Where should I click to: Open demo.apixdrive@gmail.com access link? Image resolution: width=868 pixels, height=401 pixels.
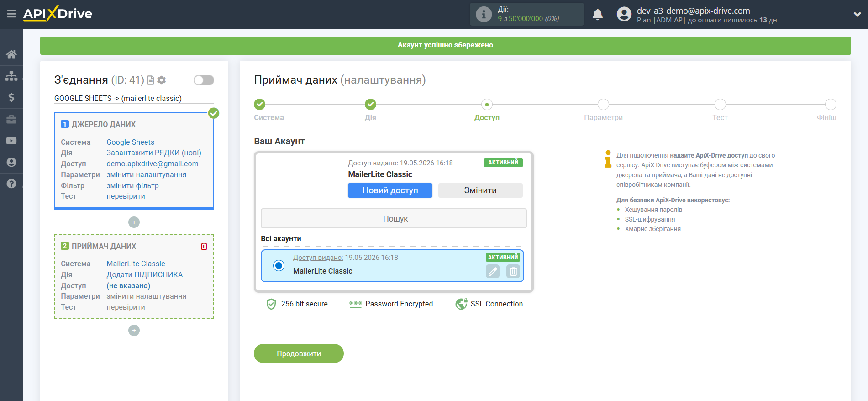coord(153,164)
